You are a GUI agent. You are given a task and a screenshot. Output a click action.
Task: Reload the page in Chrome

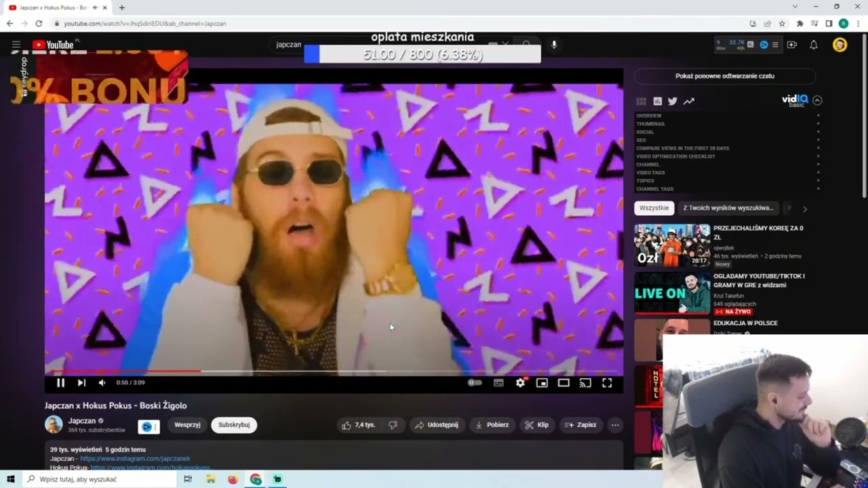pyautogui.click(x=39, y=23)
